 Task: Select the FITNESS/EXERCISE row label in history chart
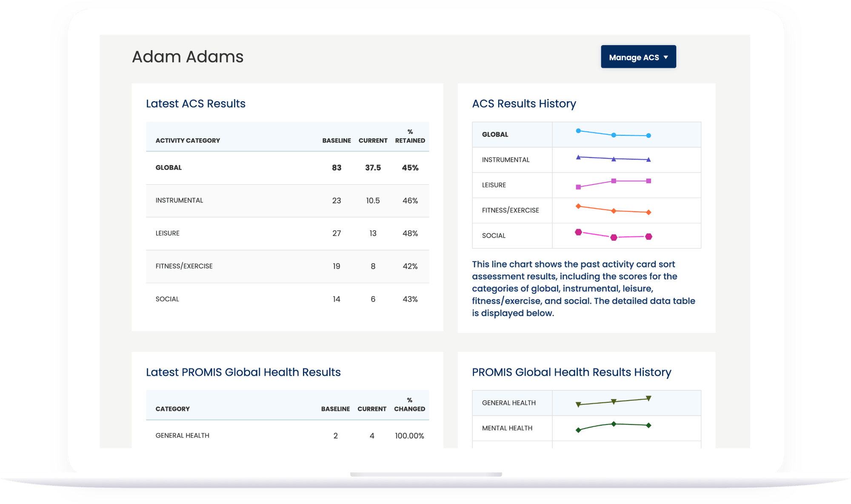510,210
